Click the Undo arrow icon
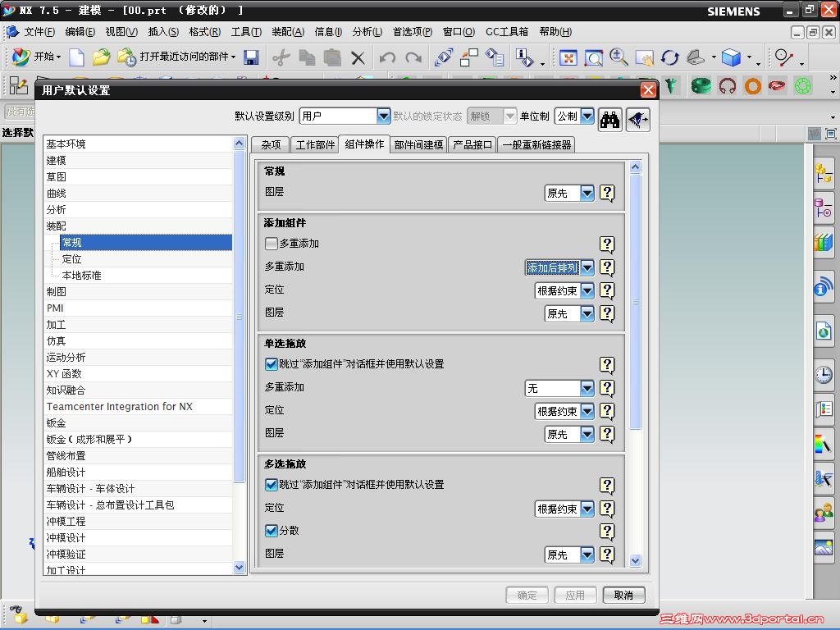840x630 pixels. click(387, 57)
